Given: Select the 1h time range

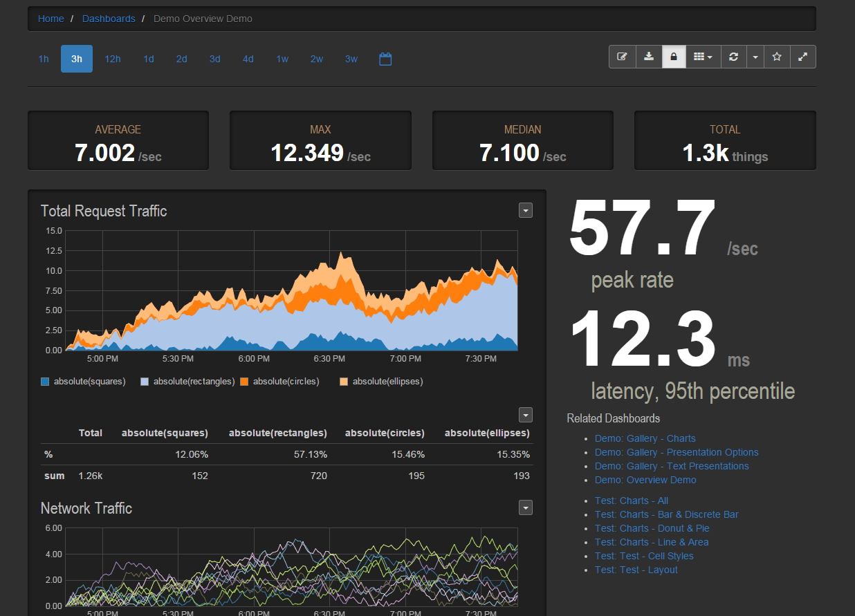Looking at the screenshot, I should point(44,59).
